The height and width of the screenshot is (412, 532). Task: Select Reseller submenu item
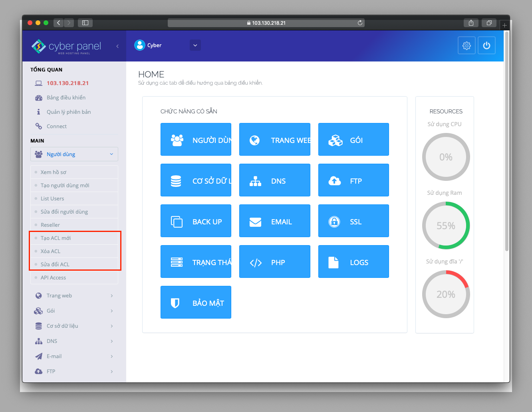coord(74,225)
